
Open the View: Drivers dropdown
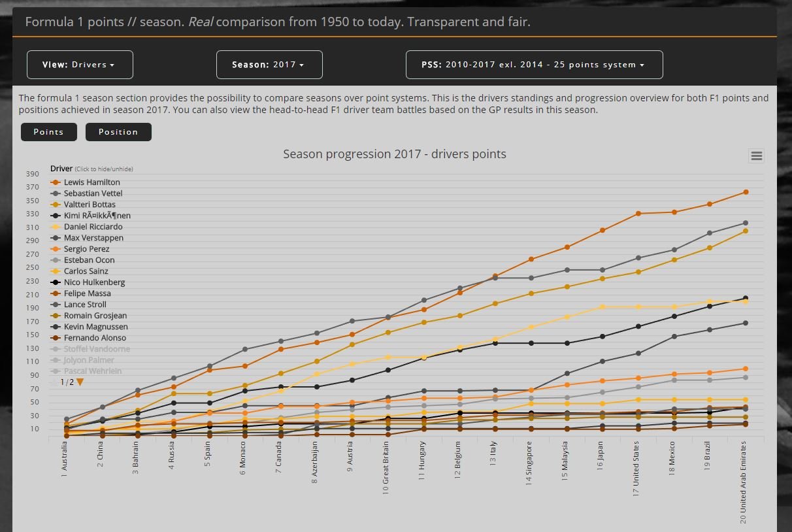pyautogui.click(x=80, y=65)
